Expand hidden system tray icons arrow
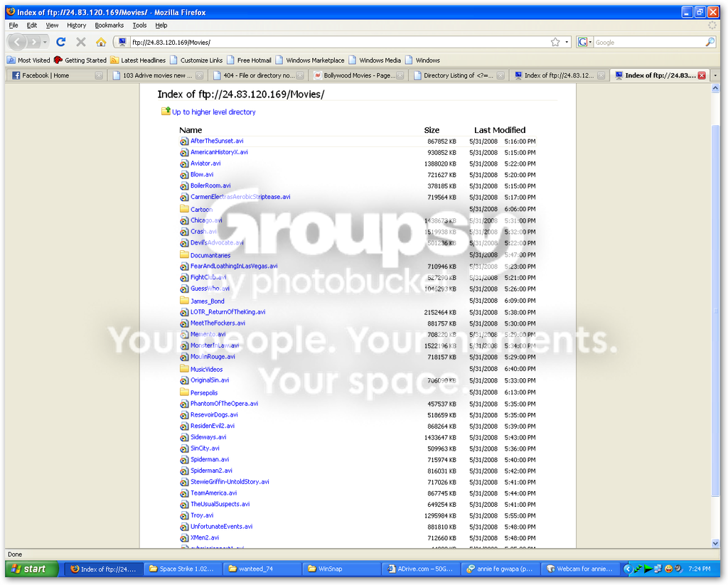The image size is (728, 585). coord(627,569)
